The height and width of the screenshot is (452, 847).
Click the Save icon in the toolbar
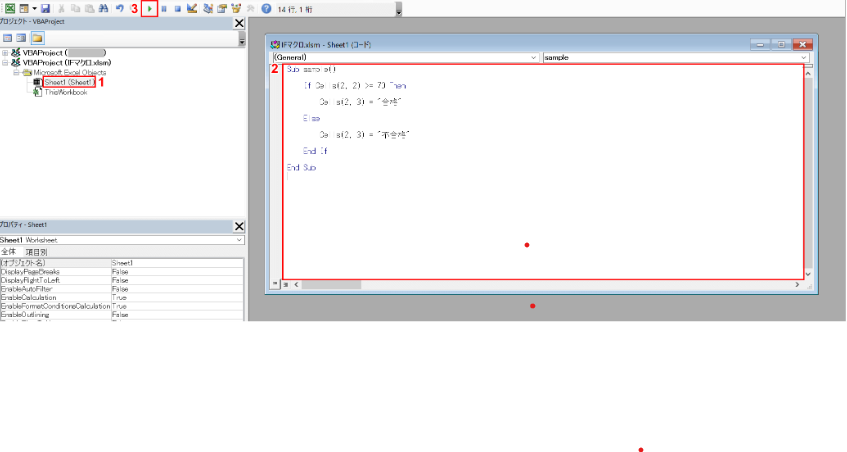click(46, 8)
